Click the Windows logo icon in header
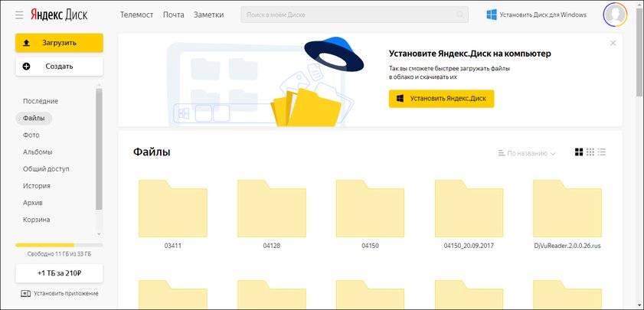Screen dimensions: 644x310 click(491, 15)
